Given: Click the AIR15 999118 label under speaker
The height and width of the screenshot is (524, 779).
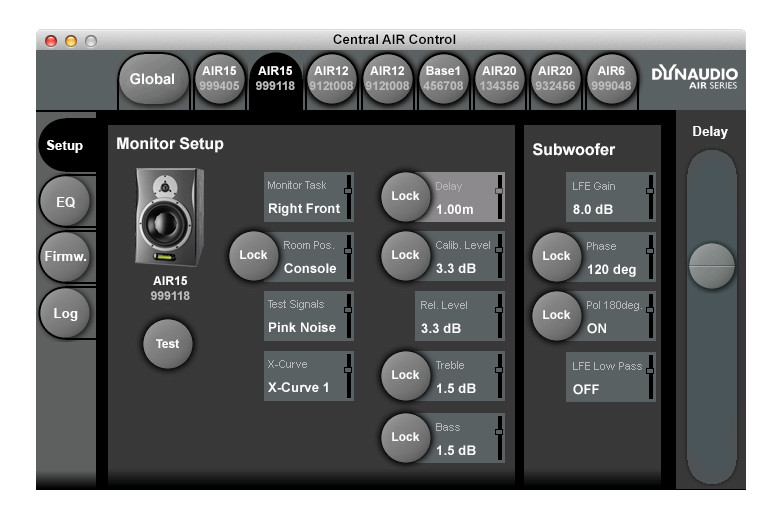Looking at the screenshot, I should [170, 289].
